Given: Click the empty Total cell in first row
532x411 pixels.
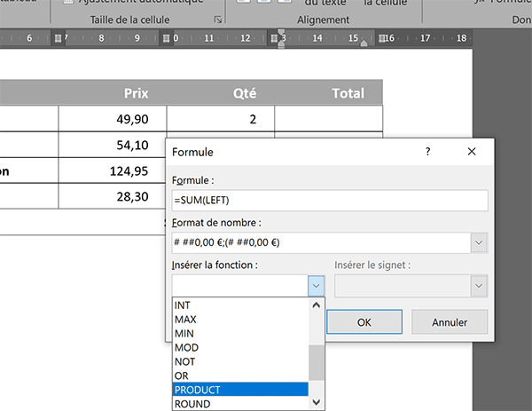Looking at the screenshot, I should (x=329, y=119).
